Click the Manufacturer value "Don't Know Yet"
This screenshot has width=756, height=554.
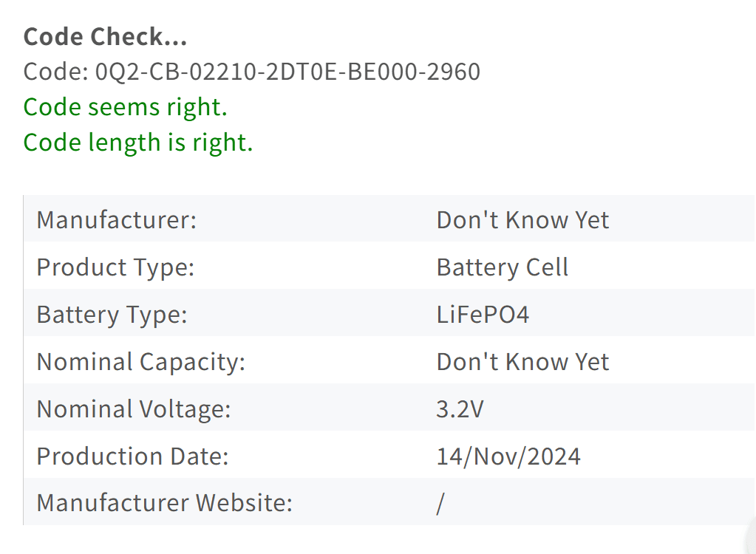(x=522, y=220)
